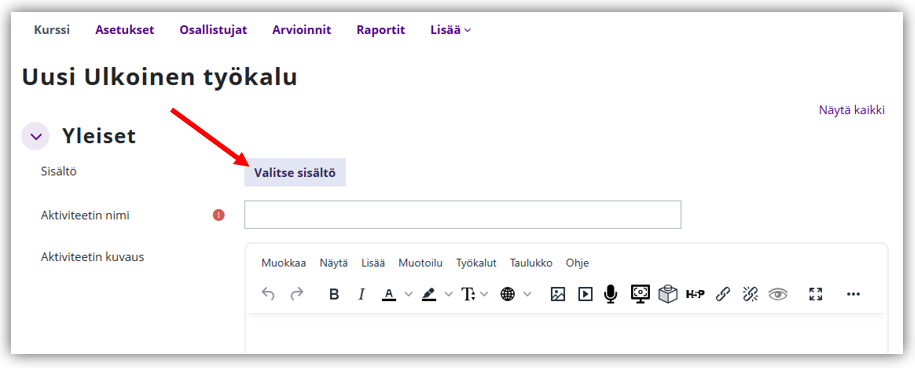
Task: Insert a link with the chain icon
Action: pos(723,295)
